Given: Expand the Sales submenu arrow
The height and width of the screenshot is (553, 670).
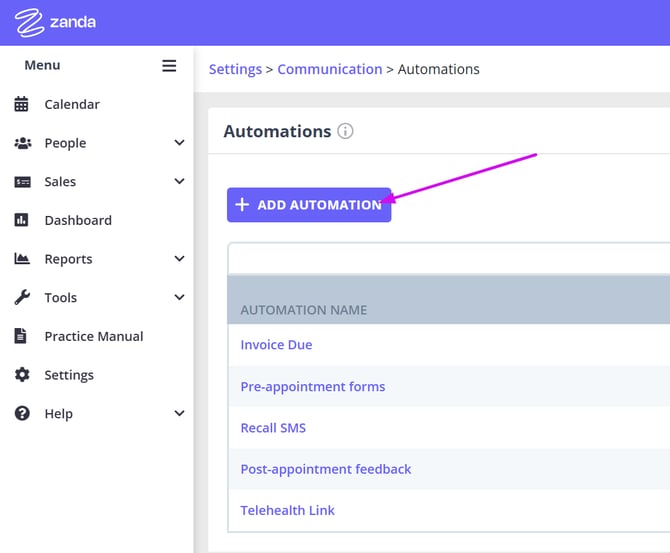Looking at the screenshot, I should (179, 182).
